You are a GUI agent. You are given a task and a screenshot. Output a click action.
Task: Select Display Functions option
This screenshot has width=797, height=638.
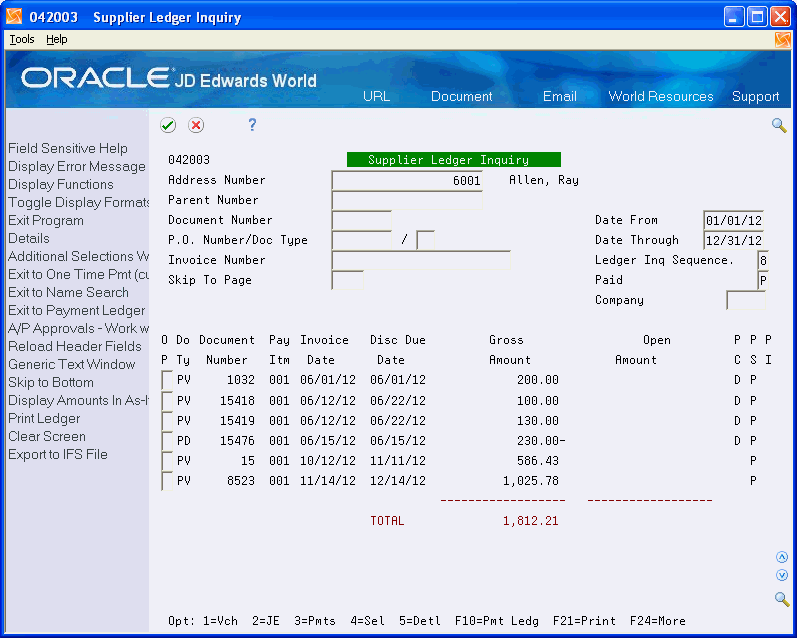click(60, 184)
